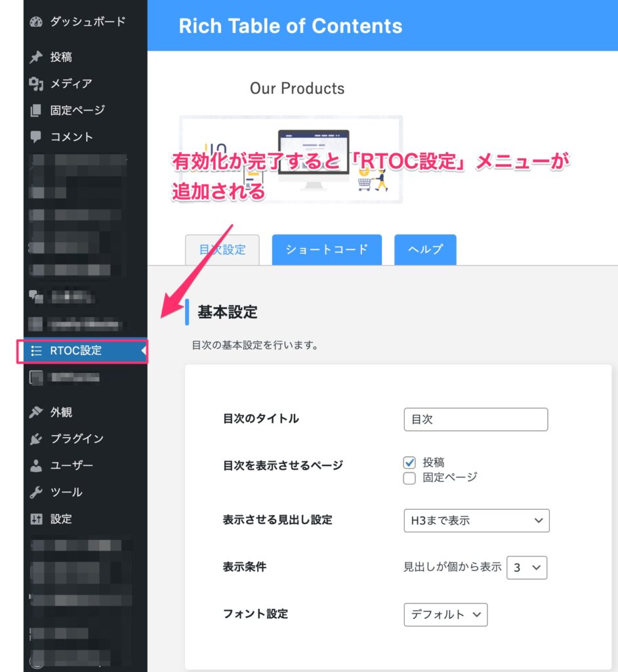Click the Our Products banner image
The width and height of the screenshot is (618, 672).
pos(291,159)
